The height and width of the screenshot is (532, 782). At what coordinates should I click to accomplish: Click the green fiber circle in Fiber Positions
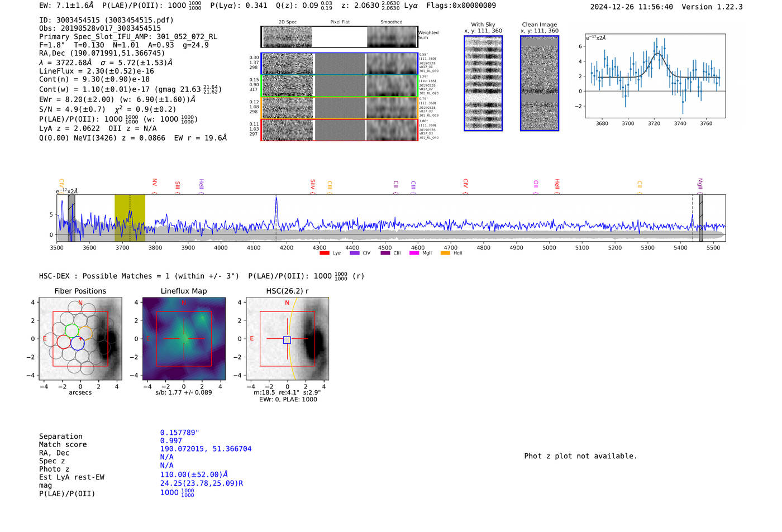72,330
